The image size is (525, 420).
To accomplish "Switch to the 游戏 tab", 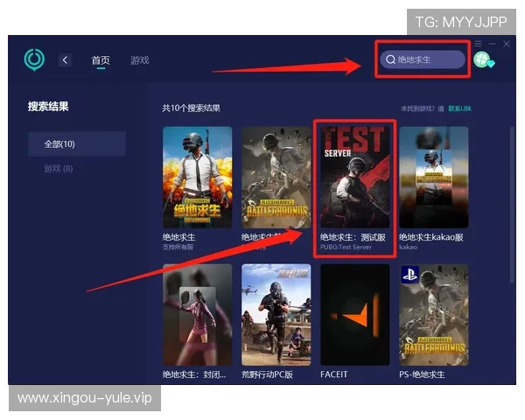I will point(140,60).
